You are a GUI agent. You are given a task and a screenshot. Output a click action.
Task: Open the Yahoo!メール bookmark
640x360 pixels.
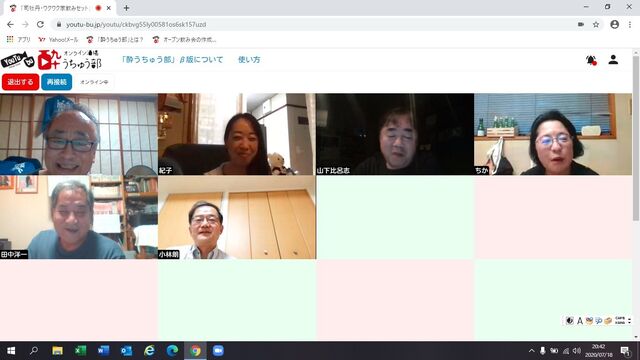[58, 40]
